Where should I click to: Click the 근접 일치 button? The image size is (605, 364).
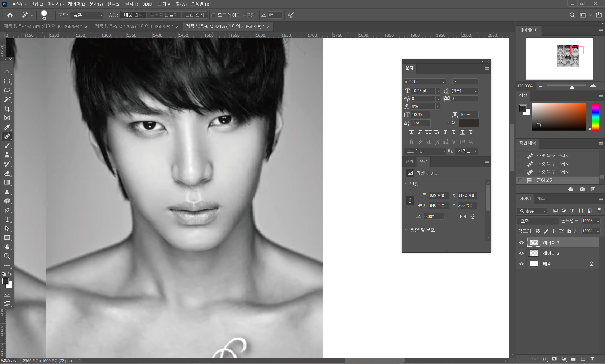194,15
